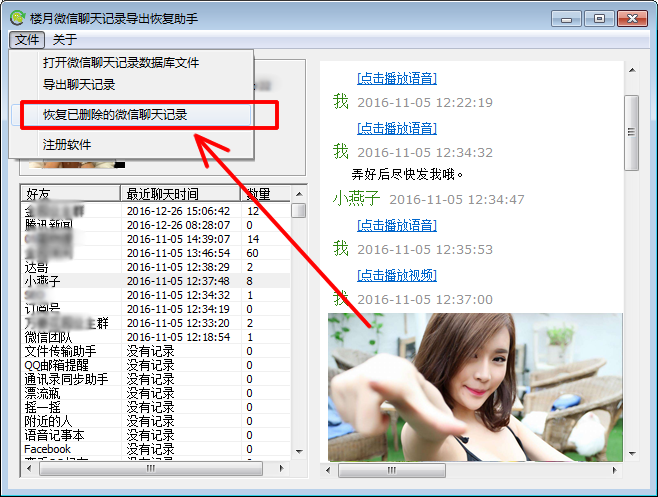Click timestamp 2016-11-05 14:39:07 cell

point(178,239)
